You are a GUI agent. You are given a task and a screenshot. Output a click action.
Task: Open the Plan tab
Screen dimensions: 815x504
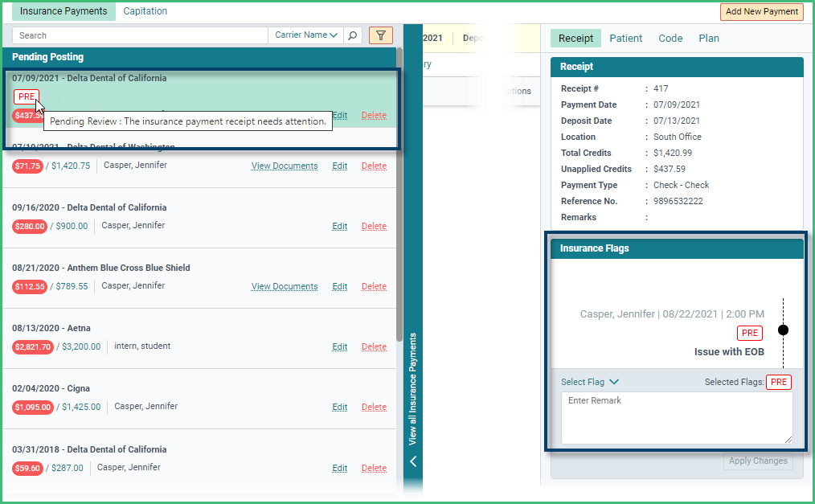[709, 39]
